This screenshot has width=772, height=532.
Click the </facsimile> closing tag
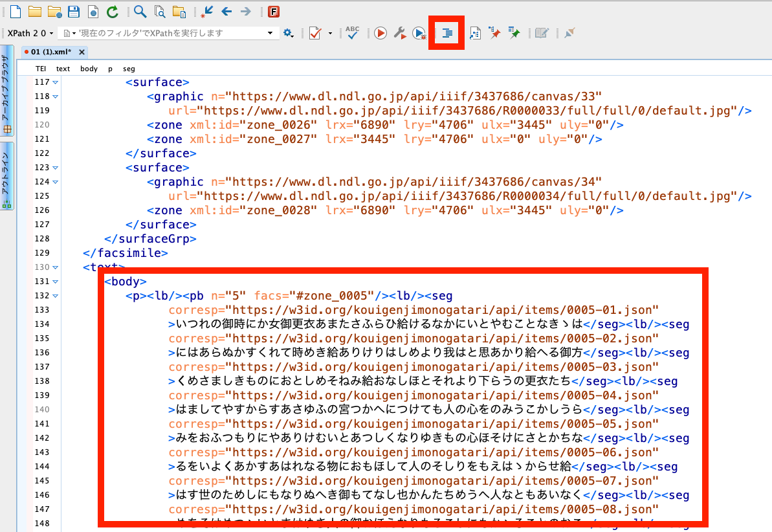coord(126,253)
